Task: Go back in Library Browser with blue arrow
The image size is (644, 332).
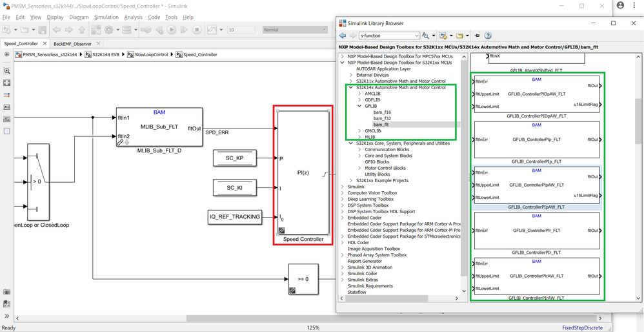Action: point(343,36)
